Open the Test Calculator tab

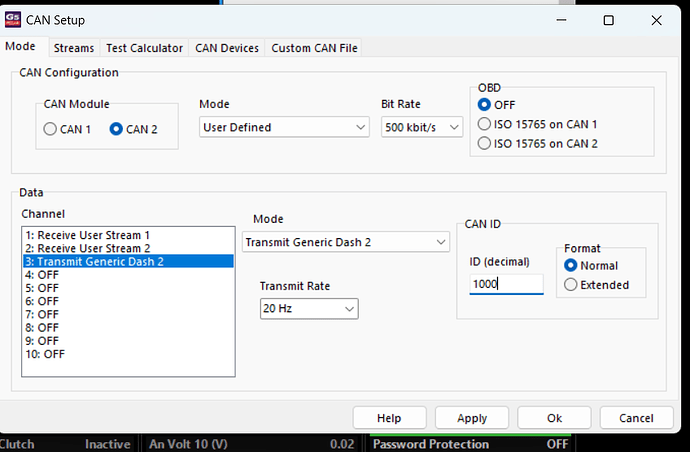(144, 48)
